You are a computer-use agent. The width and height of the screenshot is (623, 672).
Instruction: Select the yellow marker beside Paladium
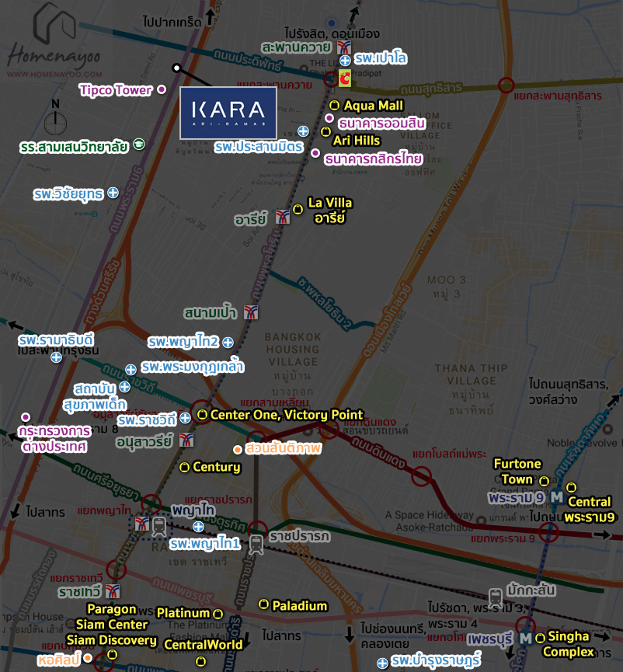click(x=263, y=604)
